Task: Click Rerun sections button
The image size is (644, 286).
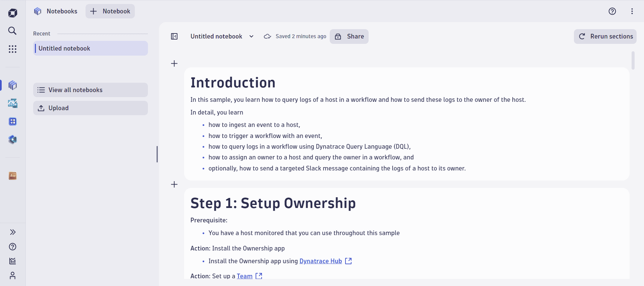Action: [605, 37]
